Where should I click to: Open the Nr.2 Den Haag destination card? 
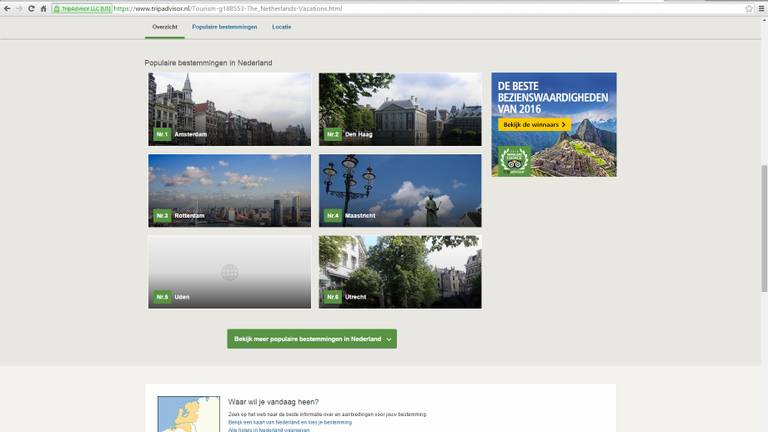(x=400, y=109)
